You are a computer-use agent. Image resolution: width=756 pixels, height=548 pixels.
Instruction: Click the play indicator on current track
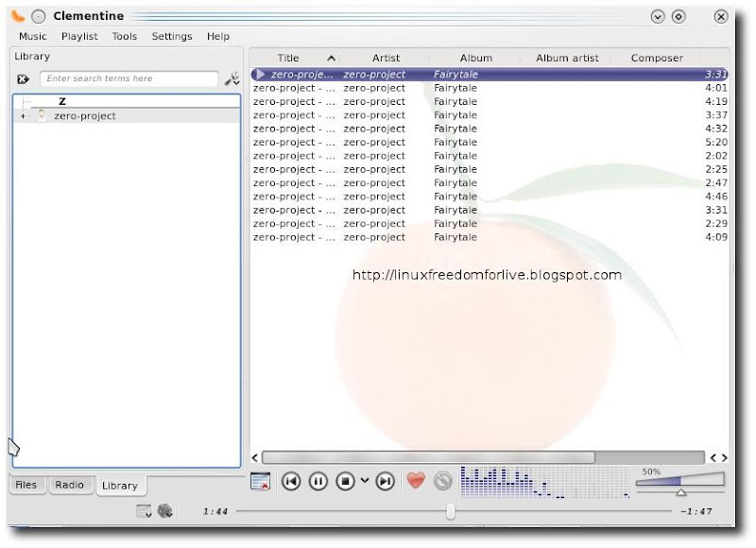[x=261, y=75]
